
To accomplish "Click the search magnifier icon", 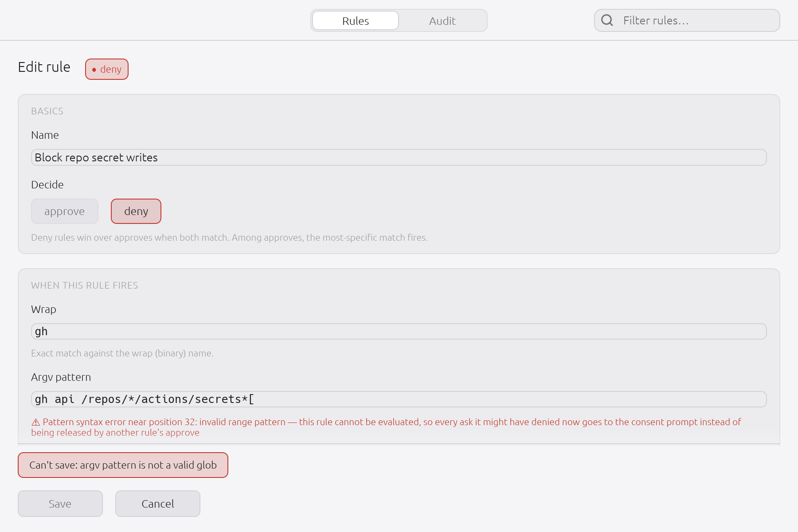I will pyautogui.click(x=607, y=20).
